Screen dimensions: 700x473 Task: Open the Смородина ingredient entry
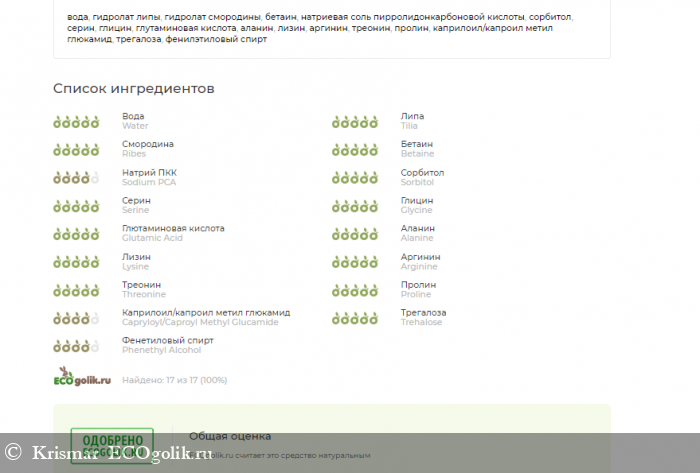[147, 144]
